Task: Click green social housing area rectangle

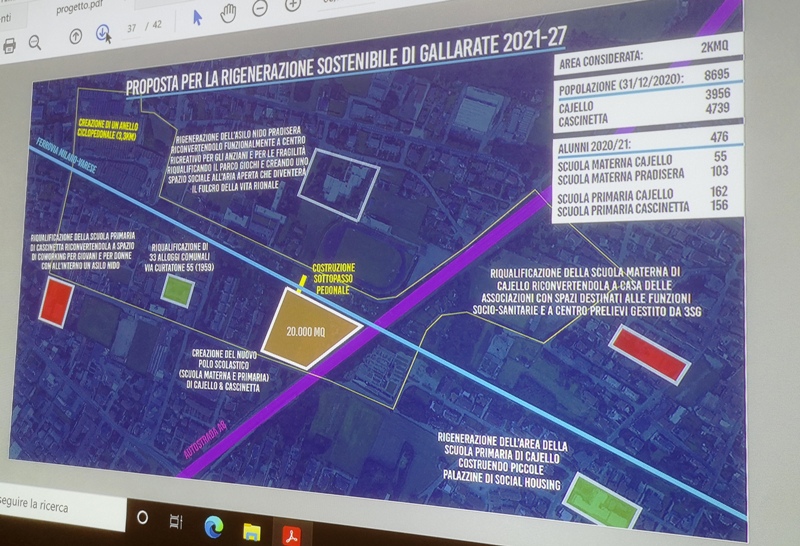Action: [x=601, y=501]
